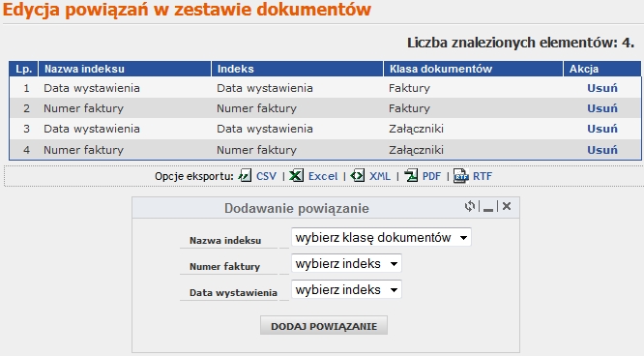
Task: Refresh the Dodawanie powiązanie panel
Action: pyautogui.click(x=469, y=206)
